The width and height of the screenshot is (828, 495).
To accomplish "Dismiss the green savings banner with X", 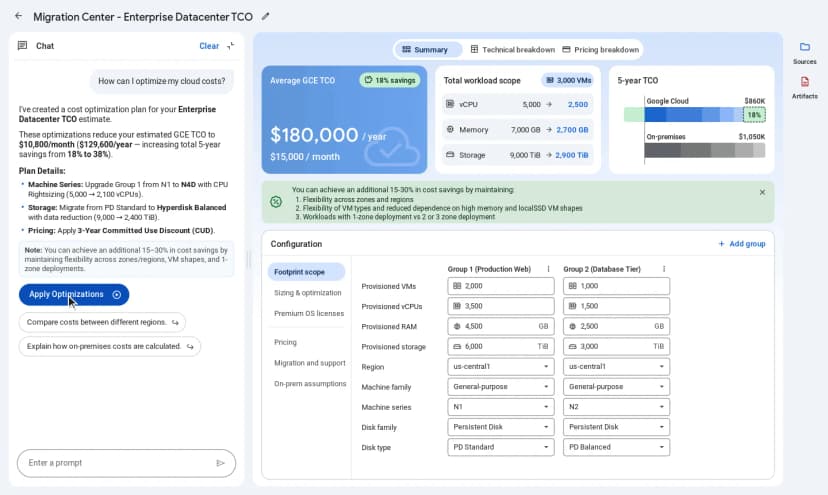I will tap(762, 192).
